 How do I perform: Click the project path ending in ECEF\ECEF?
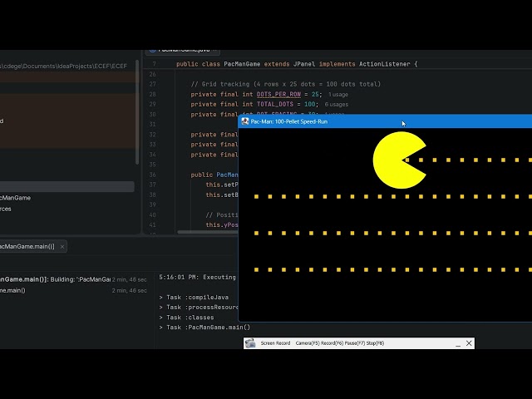pyautogui.click(x=63, y=66)
